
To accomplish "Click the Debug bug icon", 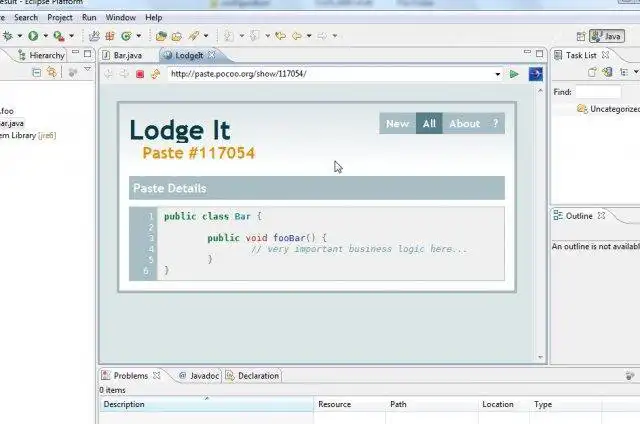I will (7, 36).
